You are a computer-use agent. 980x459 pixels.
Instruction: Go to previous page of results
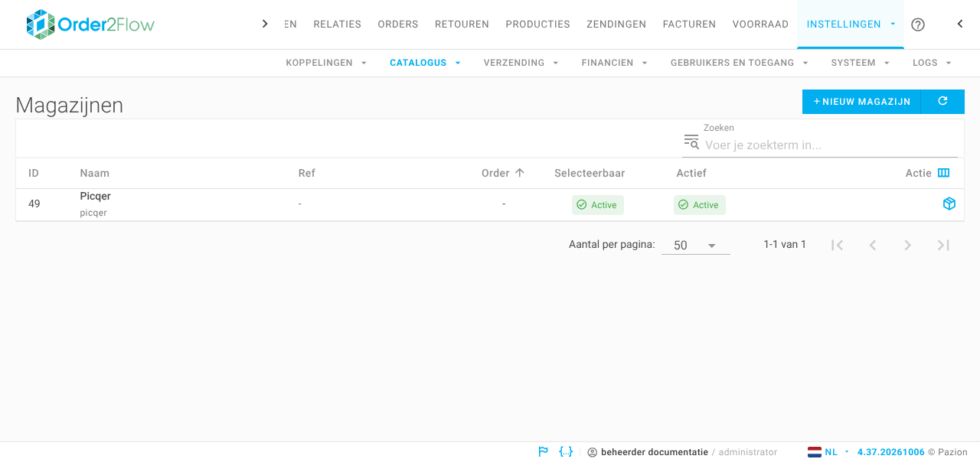[x=873, y=245]
